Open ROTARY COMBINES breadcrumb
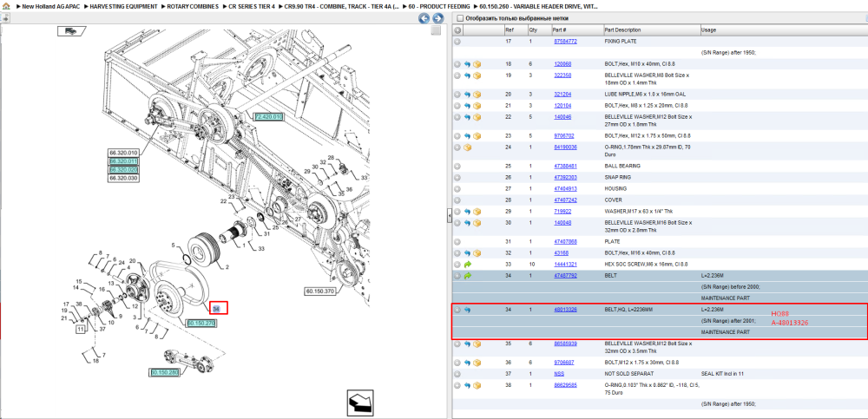The height and width of the screenshot is (419, 868). point(192,7)
